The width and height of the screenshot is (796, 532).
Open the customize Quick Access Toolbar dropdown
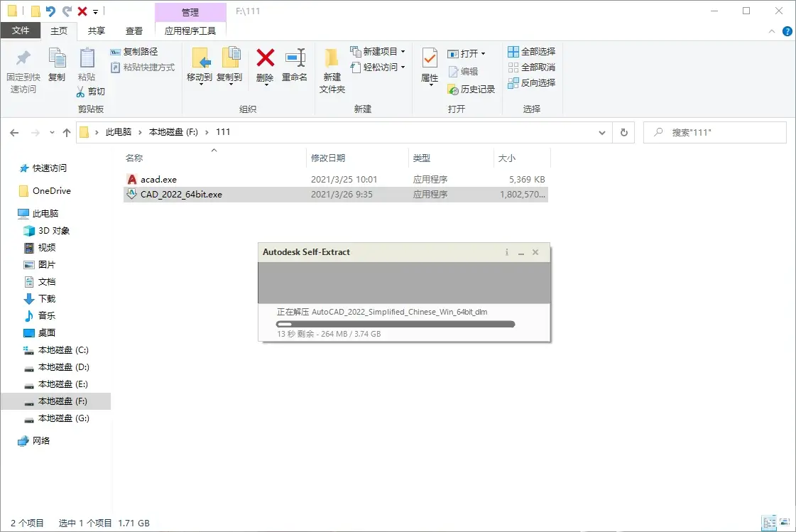click(x=95, y=11)
